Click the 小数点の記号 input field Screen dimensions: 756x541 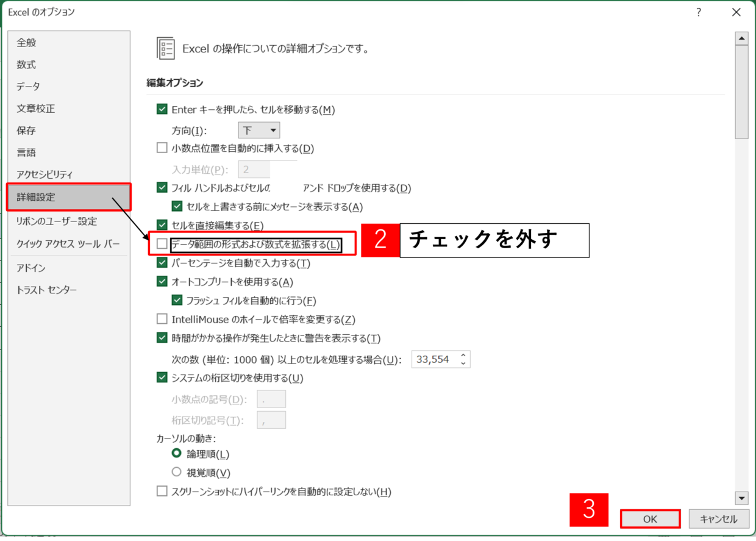(271, 399)
